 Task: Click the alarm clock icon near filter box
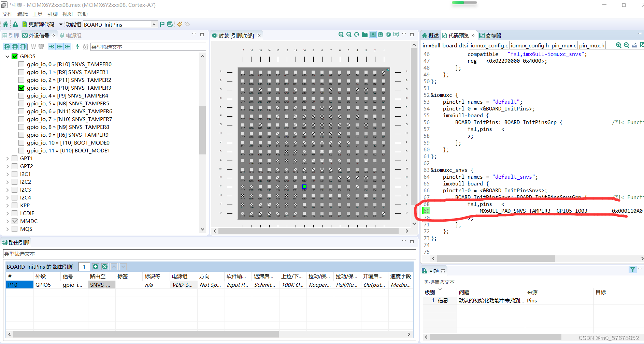click(x=86, y=47)
